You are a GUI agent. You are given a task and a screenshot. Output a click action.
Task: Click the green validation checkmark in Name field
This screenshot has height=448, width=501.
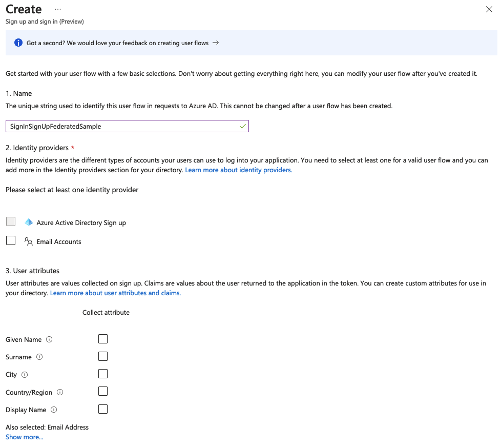(242, 126)
